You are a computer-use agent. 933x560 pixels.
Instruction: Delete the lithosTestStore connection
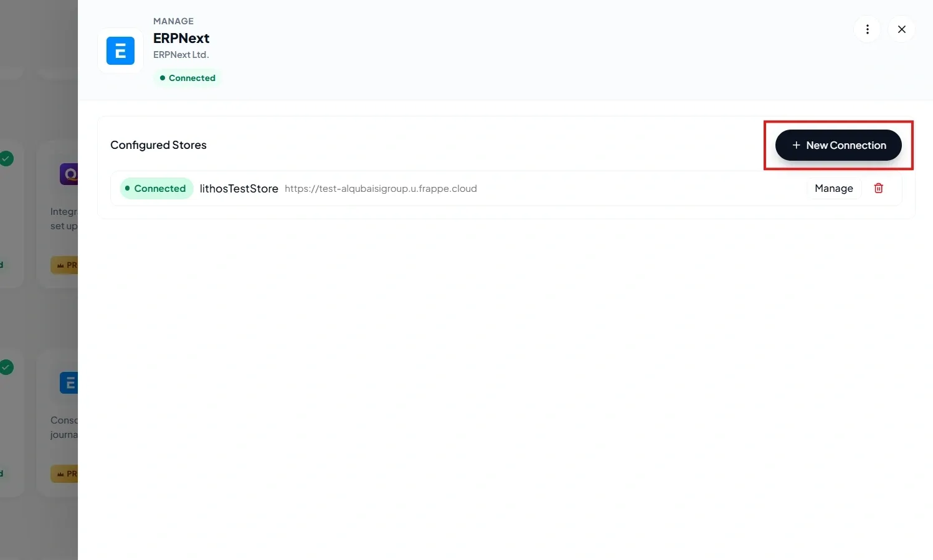(x=878, y=188)
